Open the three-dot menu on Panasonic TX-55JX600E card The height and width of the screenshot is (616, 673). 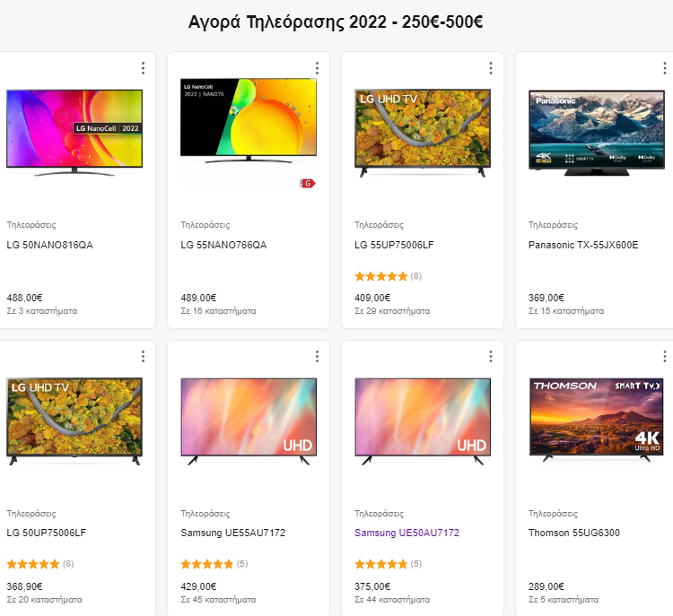pos(664,68)
